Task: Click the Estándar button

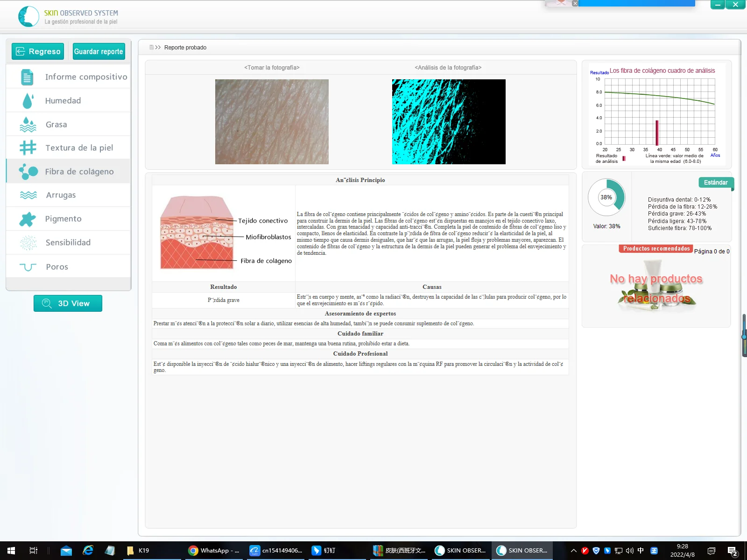Action: (x=716, y=182)
